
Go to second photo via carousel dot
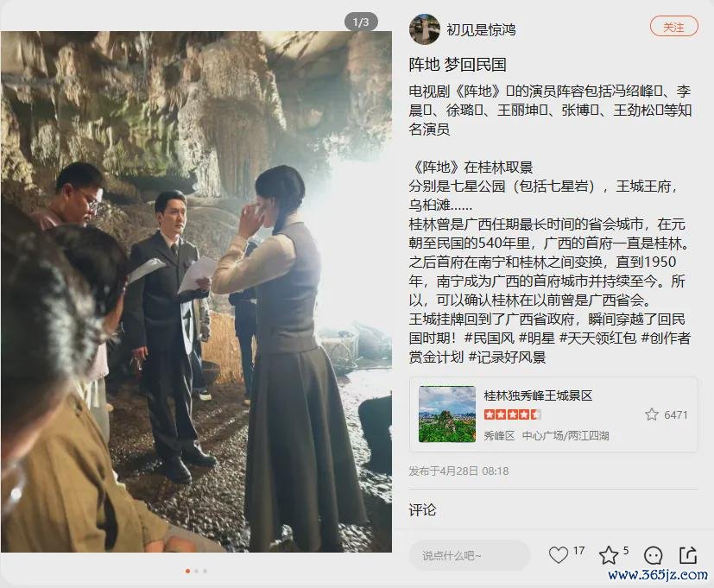pos(196,571)
